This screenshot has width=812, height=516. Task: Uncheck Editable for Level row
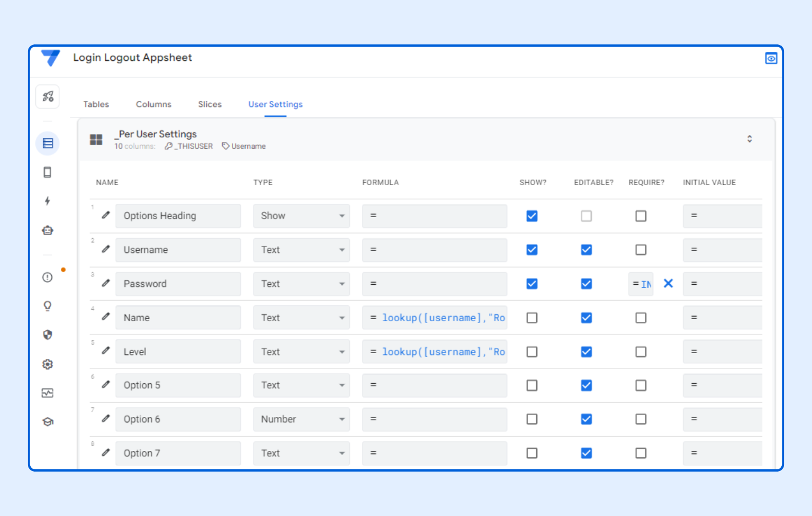[x=586, y=352]
